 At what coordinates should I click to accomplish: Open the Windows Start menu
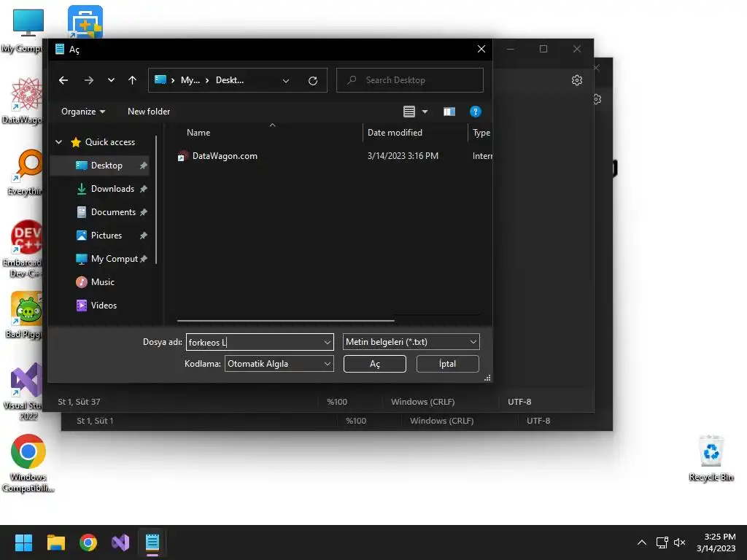(23, 542)
